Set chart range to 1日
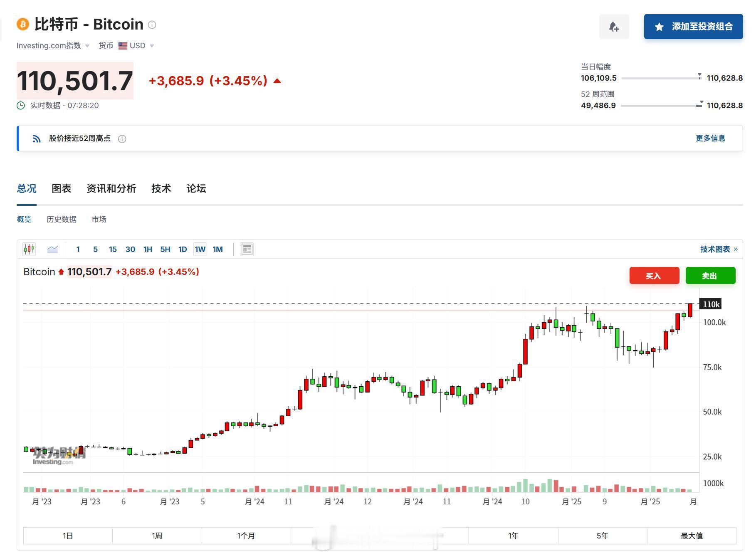The image size is (756, 558). click(68, 536)
